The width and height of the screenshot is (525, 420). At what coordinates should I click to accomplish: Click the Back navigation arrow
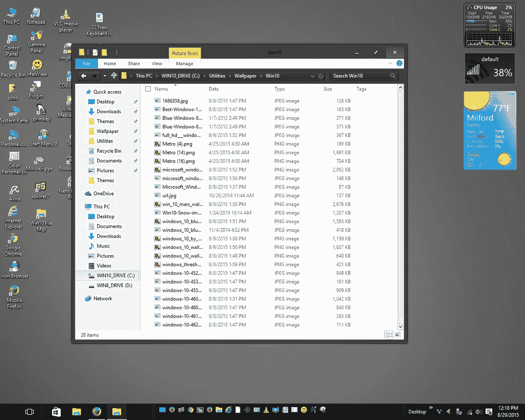(83, 76)
